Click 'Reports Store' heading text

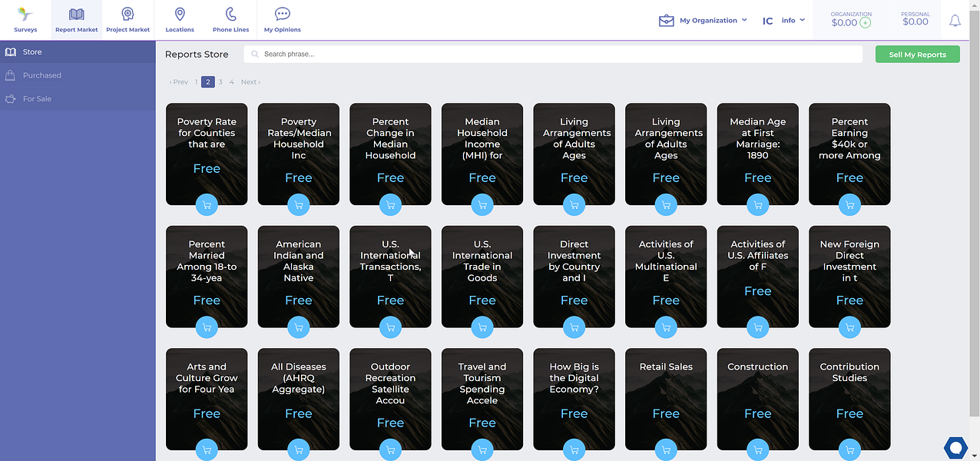tap(197, 55)
